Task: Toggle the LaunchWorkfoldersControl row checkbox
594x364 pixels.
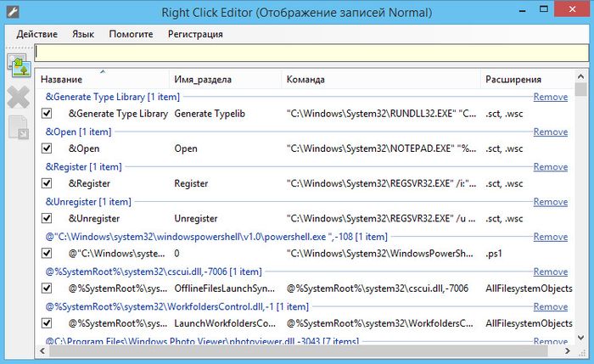Action: click(48, 323)
